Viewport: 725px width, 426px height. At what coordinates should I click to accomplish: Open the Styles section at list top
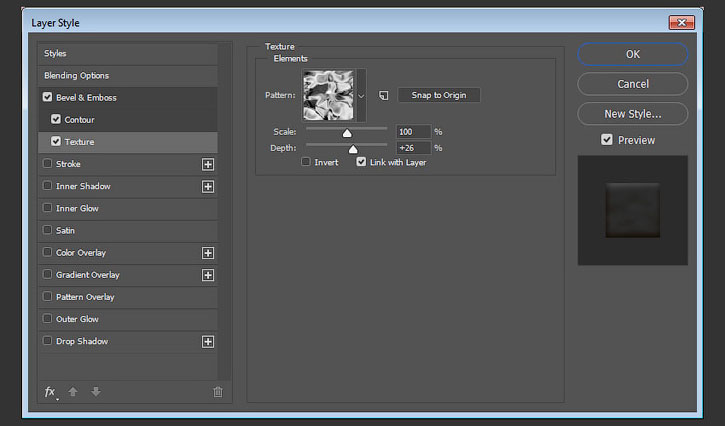pyautogui.click(x=55, y=53)
